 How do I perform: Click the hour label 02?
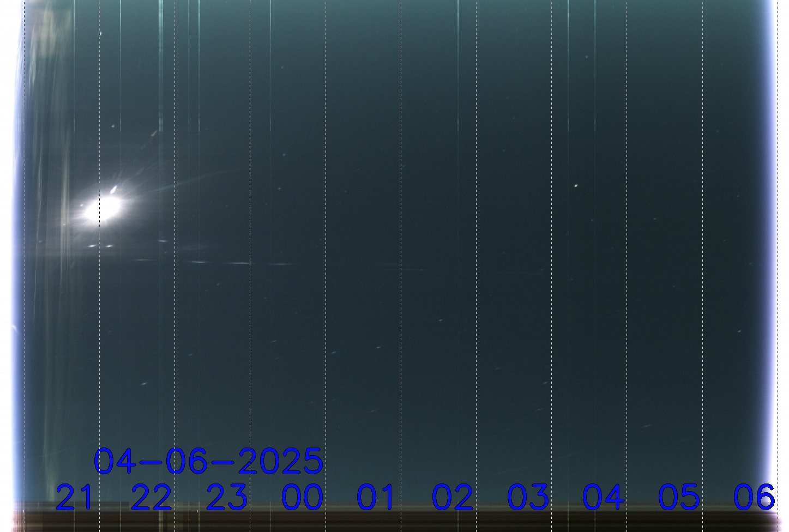point(453,497)
